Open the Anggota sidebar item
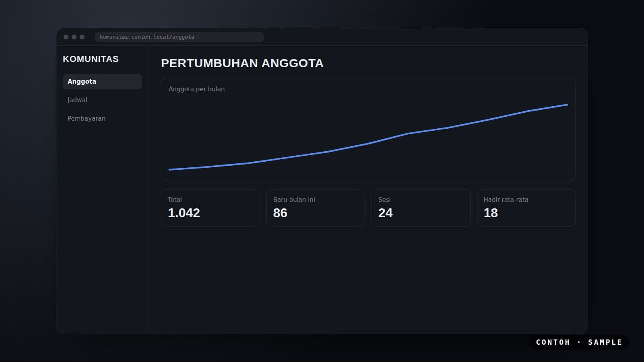The image size is (644, 362). click(102, 81)
